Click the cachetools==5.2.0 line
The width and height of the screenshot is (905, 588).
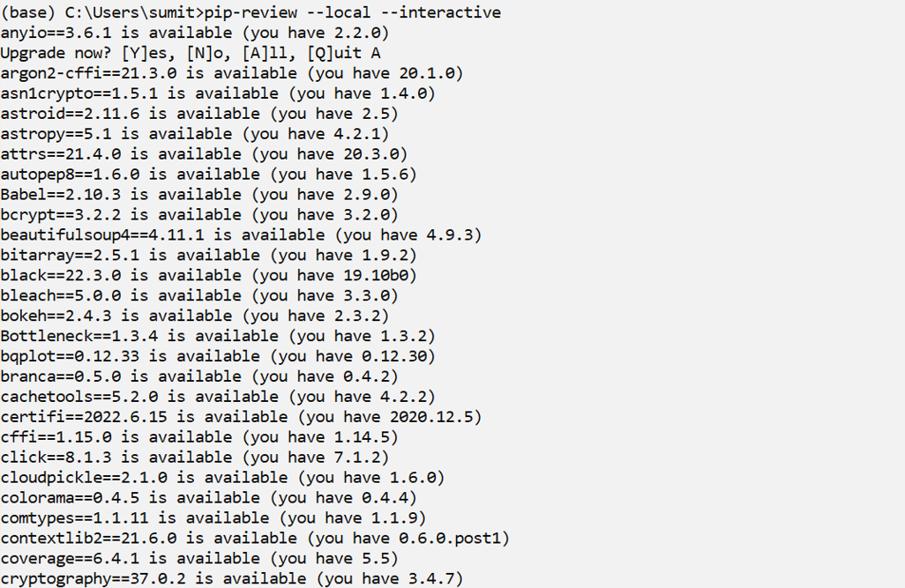coord(218,398)
